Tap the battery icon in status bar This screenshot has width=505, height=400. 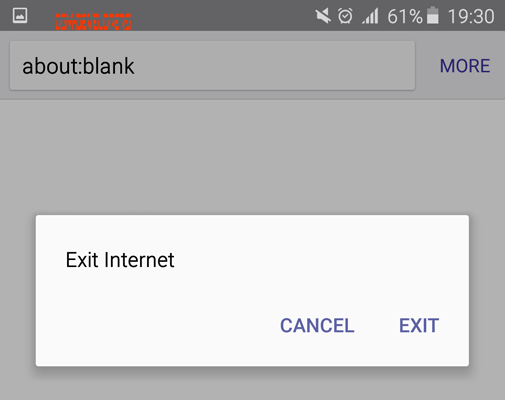(433, 15)
